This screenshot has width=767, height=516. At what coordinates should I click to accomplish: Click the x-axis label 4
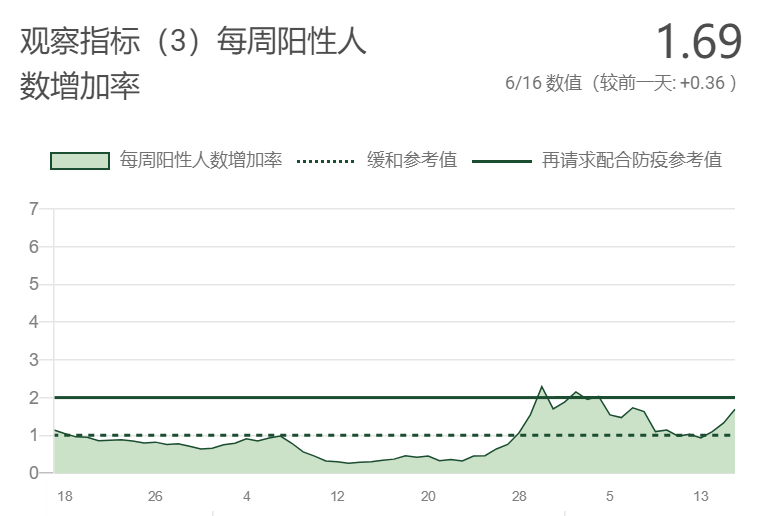[x=247, y=496]
